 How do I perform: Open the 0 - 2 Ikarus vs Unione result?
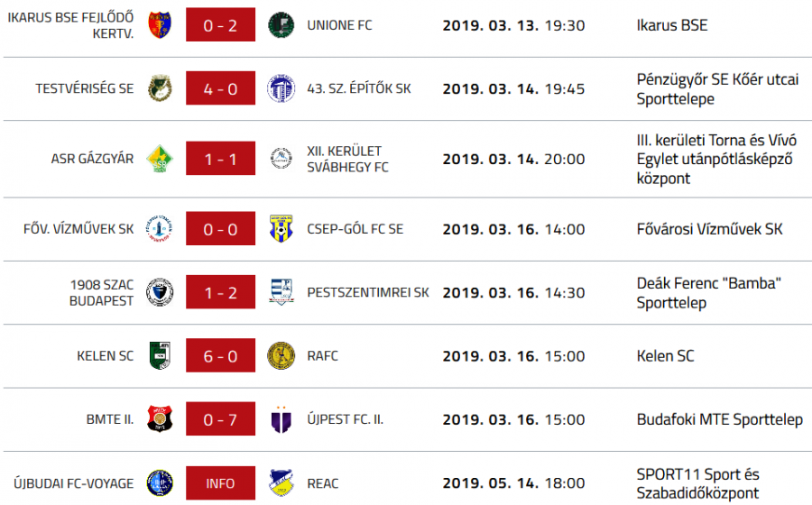[x=220, y=25]
